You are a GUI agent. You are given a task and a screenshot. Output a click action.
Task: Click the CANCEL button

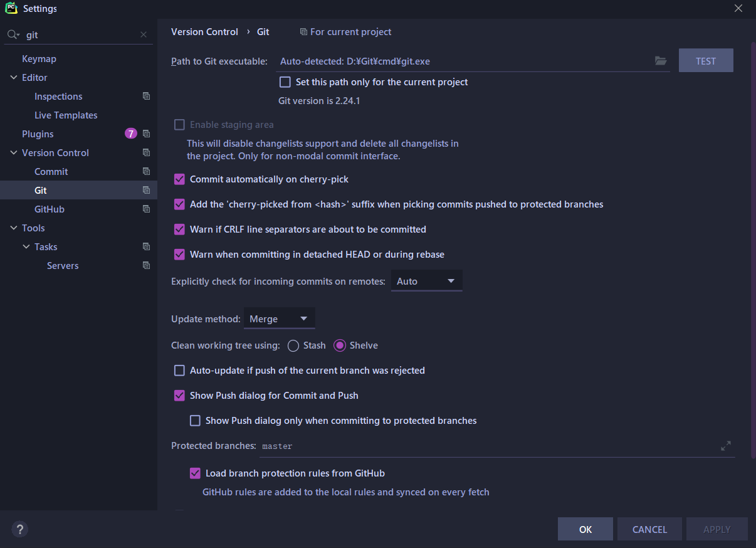pos(649,529)
